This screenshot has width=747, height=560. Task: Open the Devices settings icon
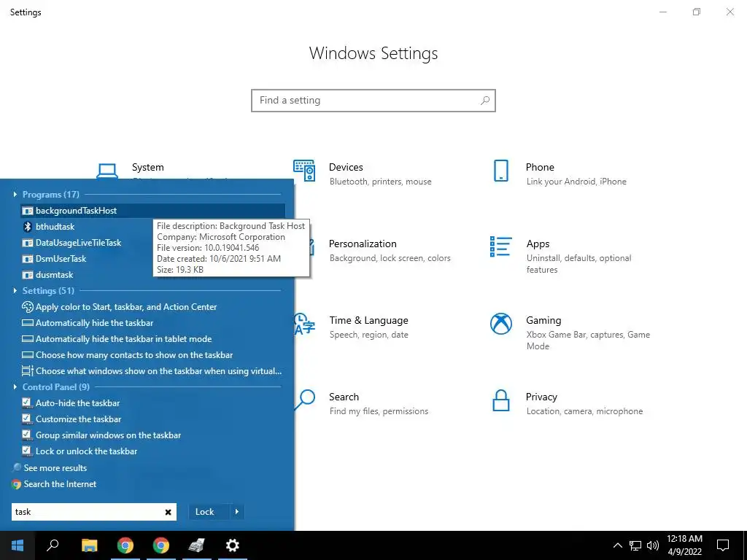click(x=304, y=171)
